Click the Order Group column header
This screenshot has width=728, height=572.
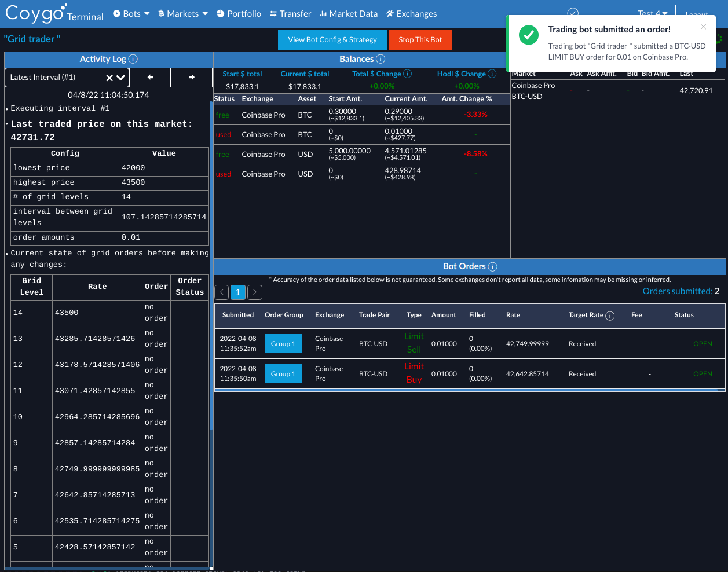pos(284,315)
